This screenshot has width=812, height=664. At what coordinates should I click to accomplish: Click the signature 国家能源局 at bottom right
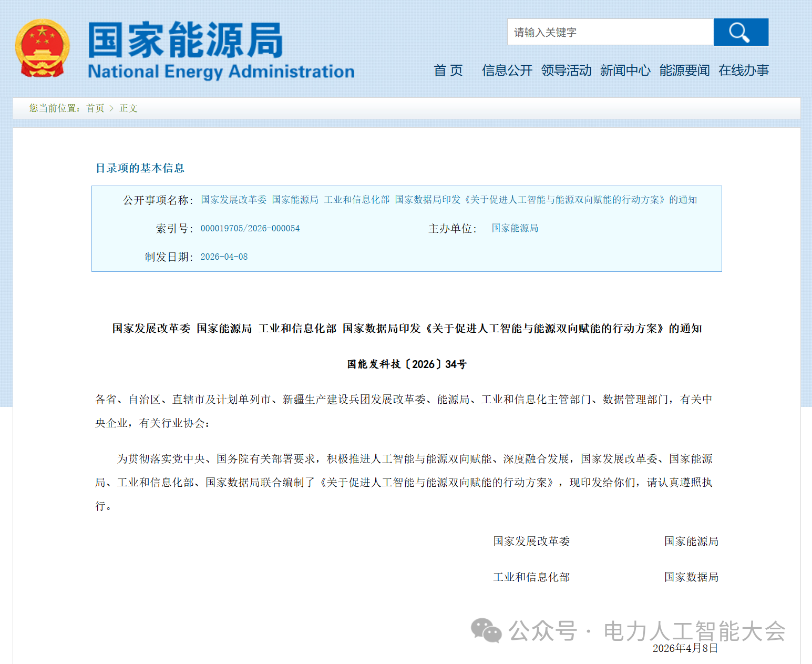tap(691, 542)
